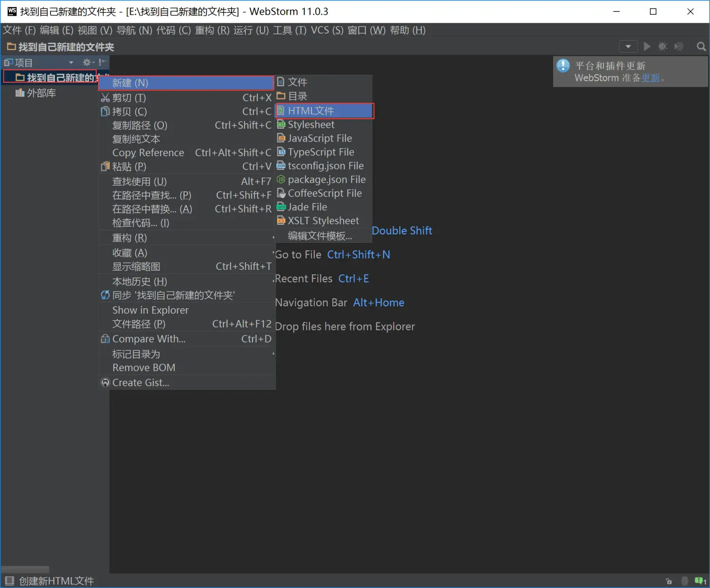Select 文件路径 (P) menu entry
This screenshot has width=710, height=588.
[187, 324]
